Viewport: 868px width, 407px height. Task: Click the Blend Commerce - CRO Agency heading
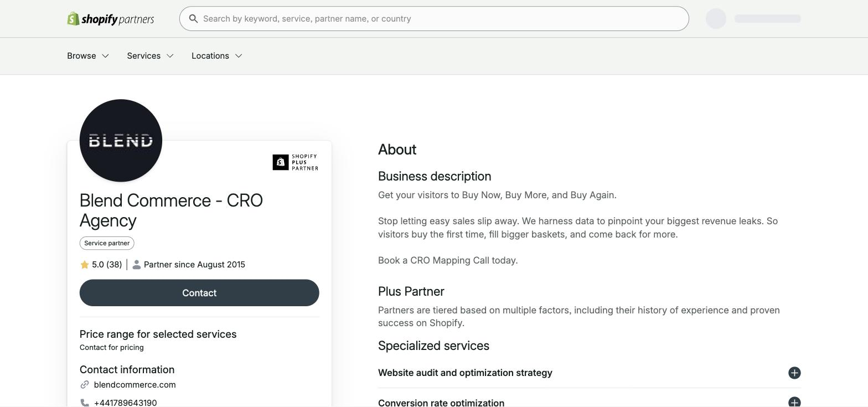pos(171,210)
